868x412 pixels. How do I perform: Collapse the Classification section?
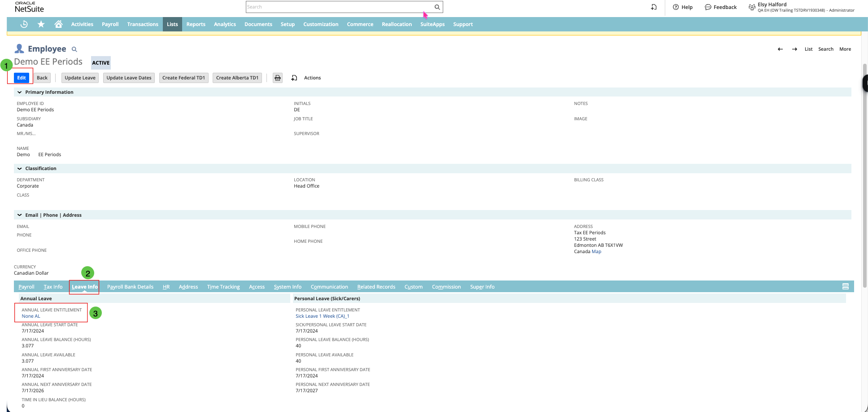click(x=19, y=169)
